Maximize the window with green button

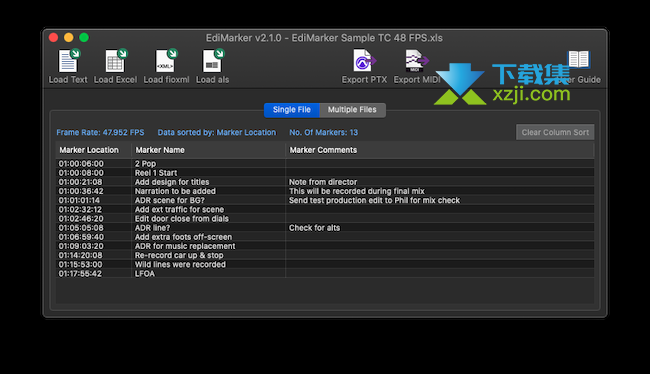click(84, 38)
